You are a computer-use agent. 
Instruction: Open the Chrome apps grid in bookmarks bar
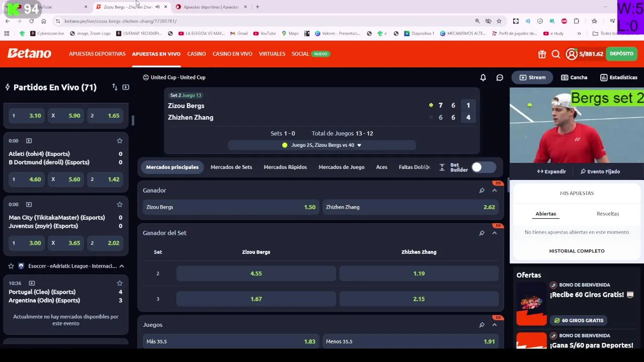7,34
